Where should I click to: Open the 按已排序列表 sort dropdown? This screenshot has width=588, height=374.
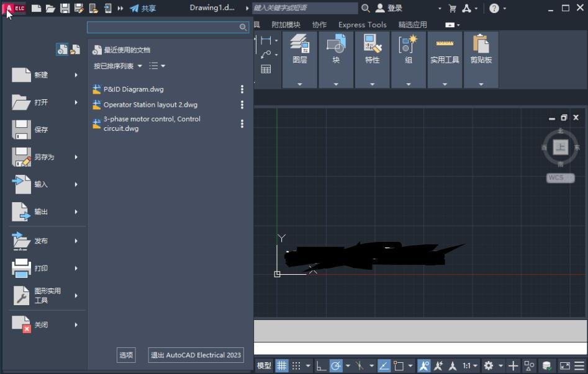[x=118, y=66]
